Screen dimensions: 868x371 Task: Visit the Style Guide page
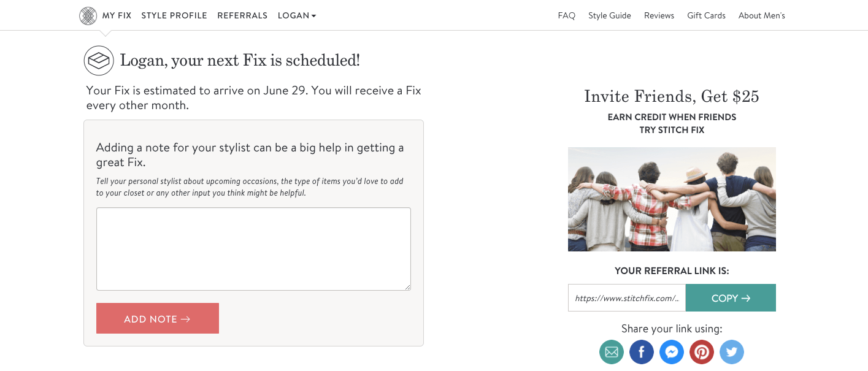(x=610, y=15)
